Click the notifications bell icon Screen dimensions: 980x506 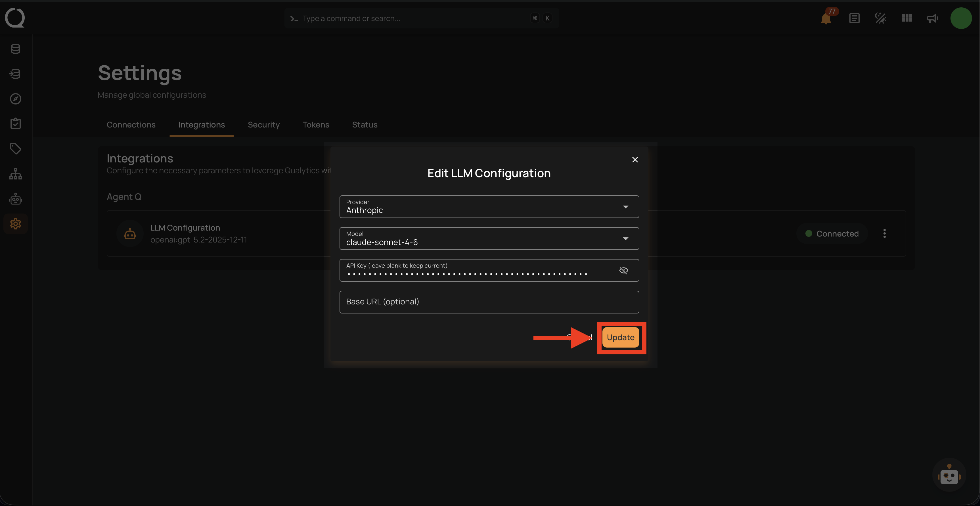pyautogui.click(x=826, y=18)
